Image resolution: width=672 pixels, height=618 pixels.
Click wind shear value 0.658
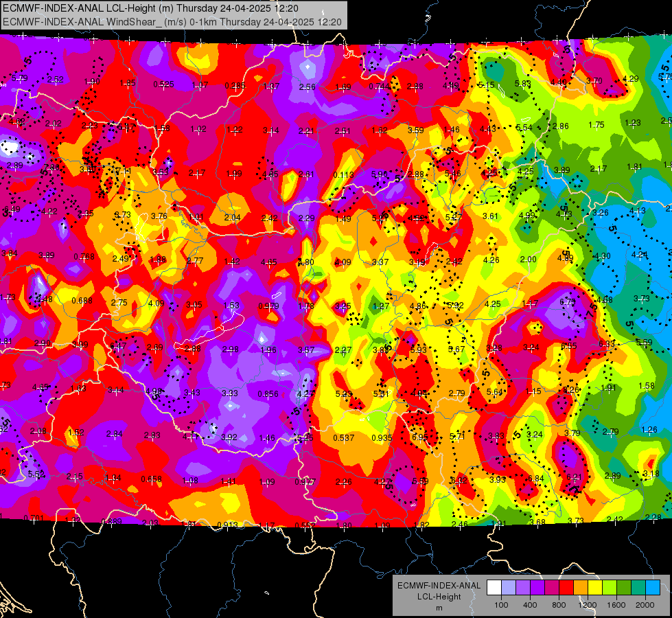click(151, 479)
